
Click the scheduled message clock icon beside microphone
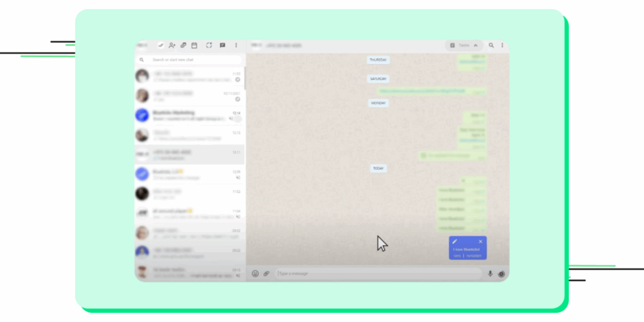click(501, 274)
